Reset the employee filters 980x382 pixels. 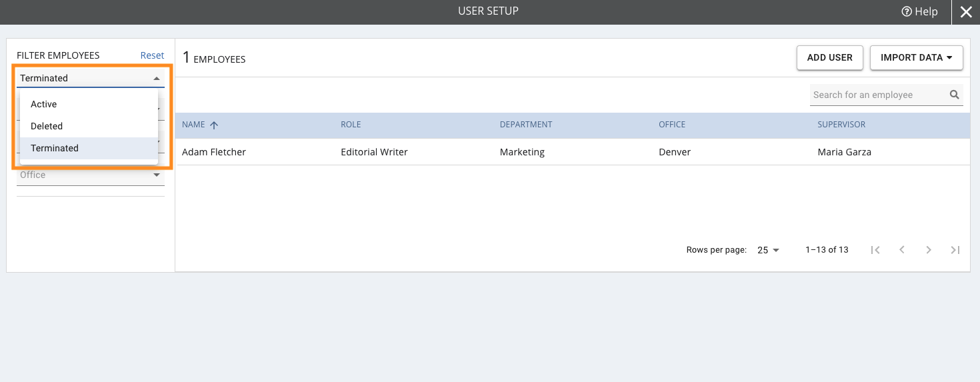pyautogui.click(x=152, y=55)
